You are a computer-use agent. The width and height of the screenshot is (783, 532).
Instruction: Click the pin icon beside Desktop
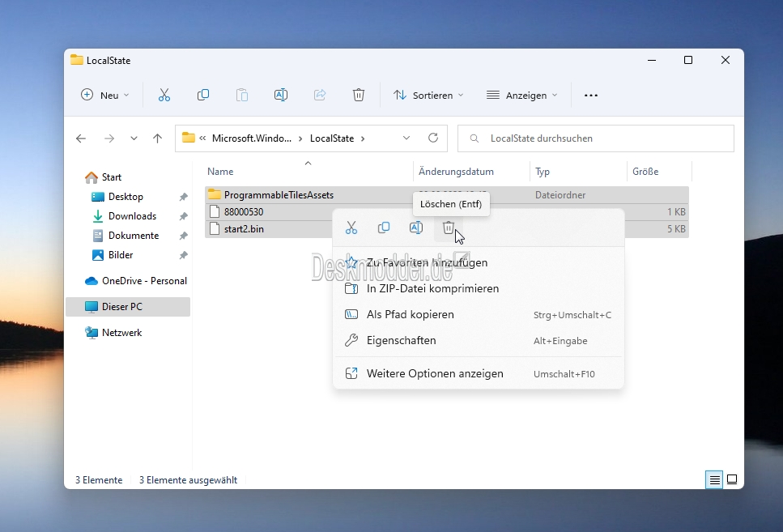[183, 197]
